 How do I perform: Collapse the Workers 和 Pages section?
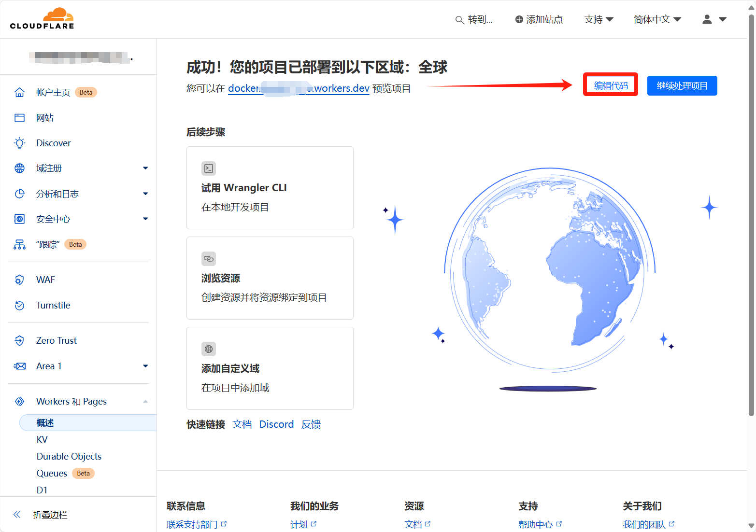point(145,402)
